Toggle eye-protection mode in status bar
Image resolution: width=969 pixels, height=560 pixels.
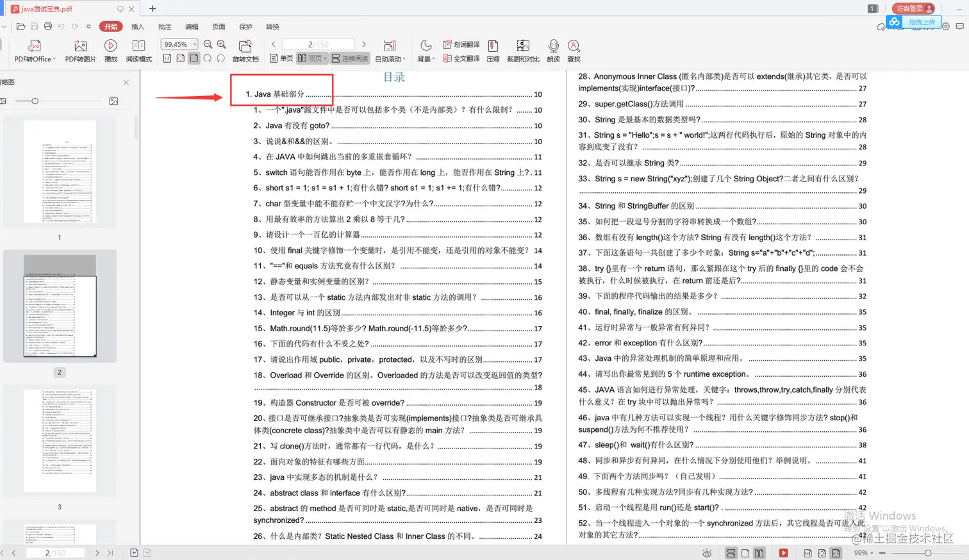(708, 552)
